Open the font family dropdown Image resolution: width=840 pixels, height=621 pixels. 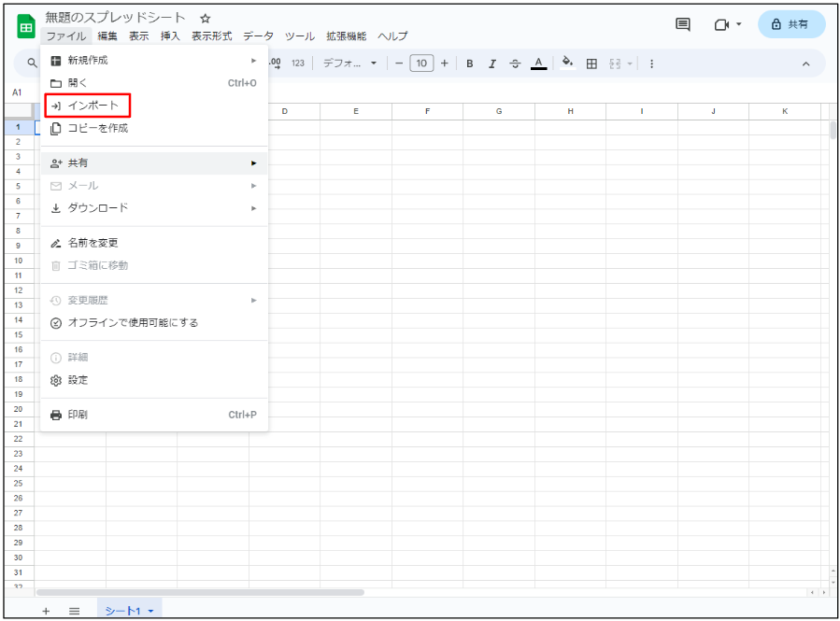pyautogui.click(x=349, y=64)
